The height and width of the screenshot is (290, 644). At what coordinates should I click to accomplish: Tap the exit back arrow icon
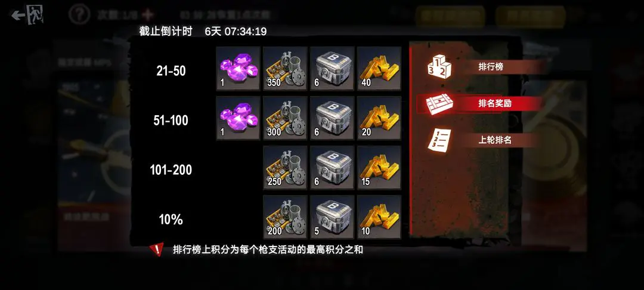pos(27,15)
